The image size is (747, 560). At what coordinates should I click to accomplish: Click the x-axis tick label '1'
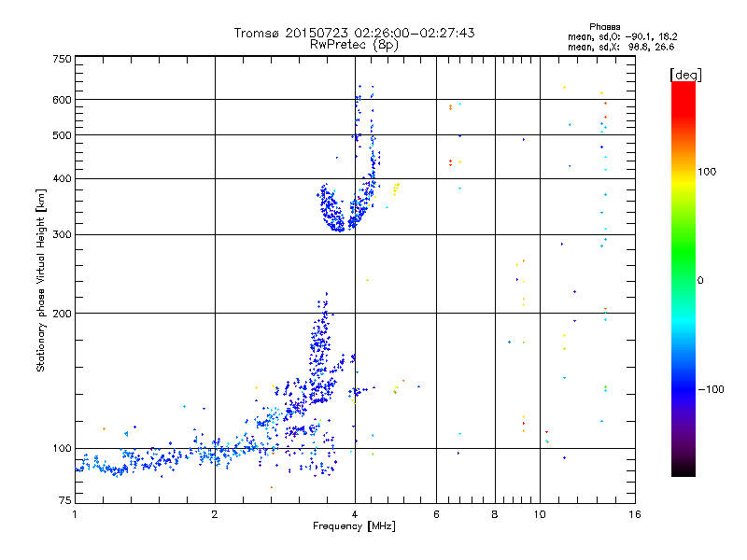click(75, 514)
